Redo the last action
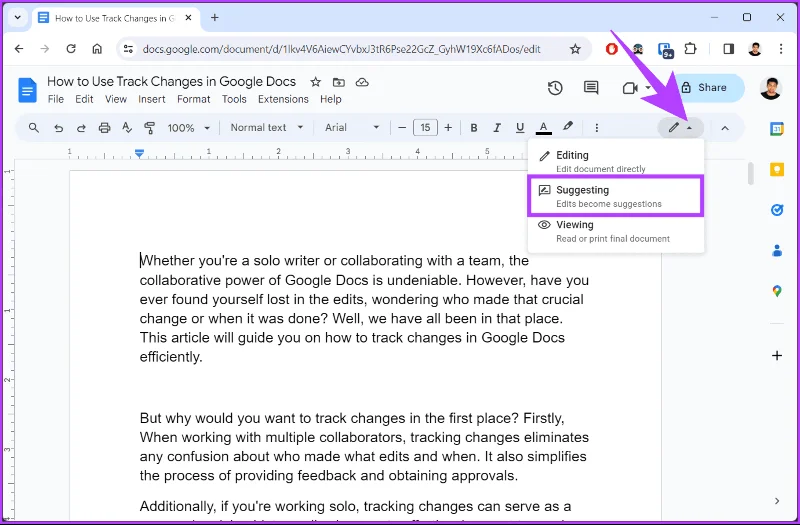Viewport: 800px width, 525px height. pos(81,128)
